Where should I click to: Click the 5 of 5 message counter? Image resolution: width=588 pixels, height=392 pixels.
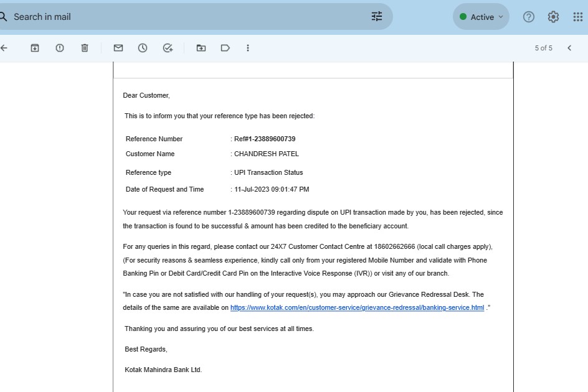point(543,48)
